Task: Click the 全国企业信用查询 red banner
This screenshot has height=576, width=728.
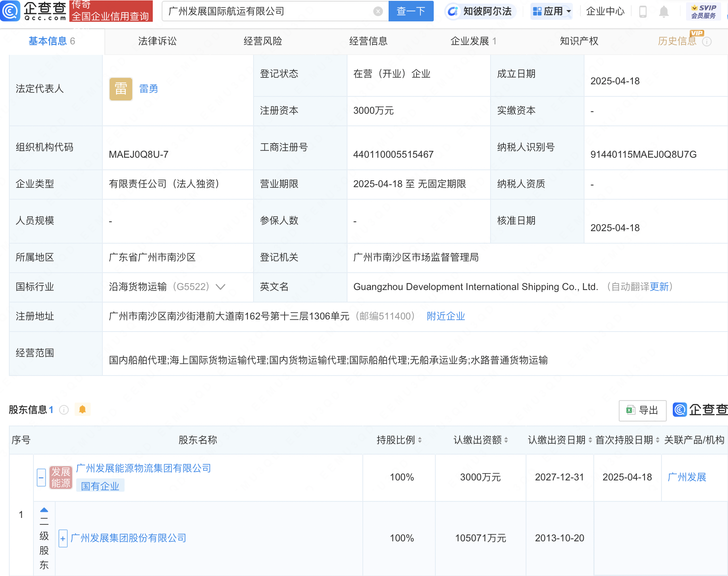Action: coord(111,11)
